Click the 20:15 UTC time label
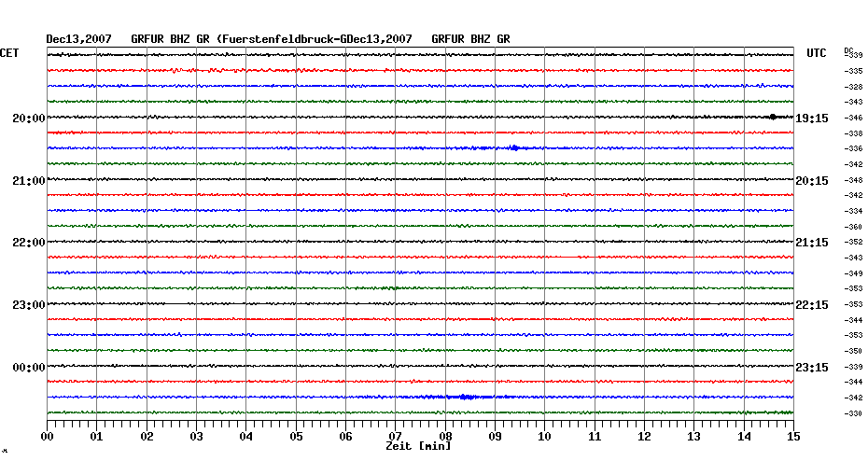Image resolution: width=868 pixels, height=461 pixels. pos(812,181)
